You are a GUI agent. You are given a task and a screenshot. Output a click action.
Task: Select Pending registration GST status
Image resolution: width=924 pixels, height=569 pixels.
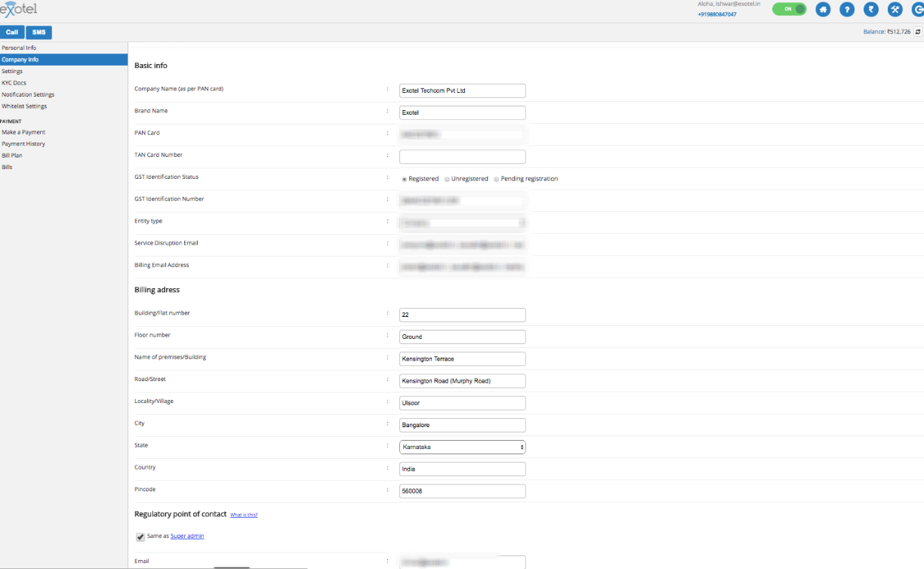coord(497,179)
